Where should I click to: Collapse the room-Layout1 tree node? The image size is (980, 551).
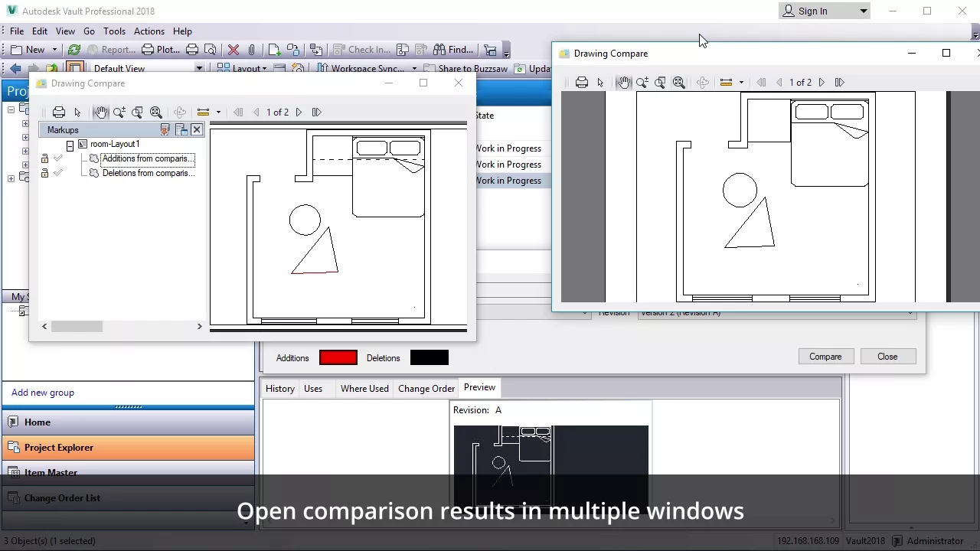coord(70,145)
